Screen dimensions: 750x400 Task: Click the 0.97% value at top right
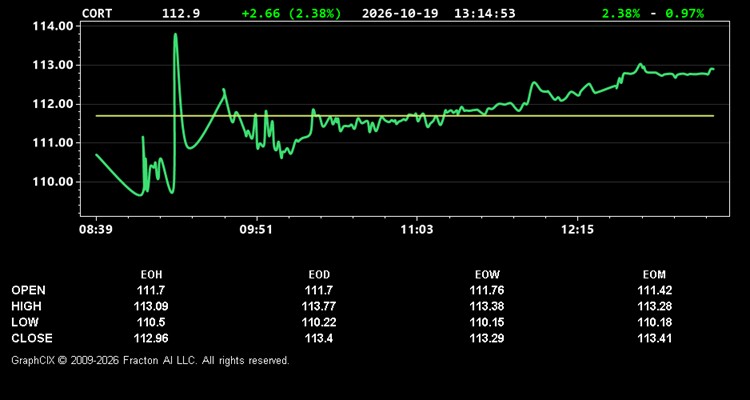click(x=684, y=13)
